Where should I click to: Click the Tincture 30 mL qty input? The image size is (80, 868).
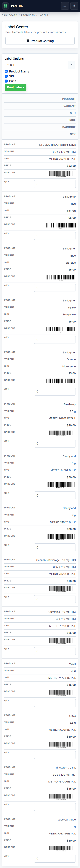(x=55, y=807)
